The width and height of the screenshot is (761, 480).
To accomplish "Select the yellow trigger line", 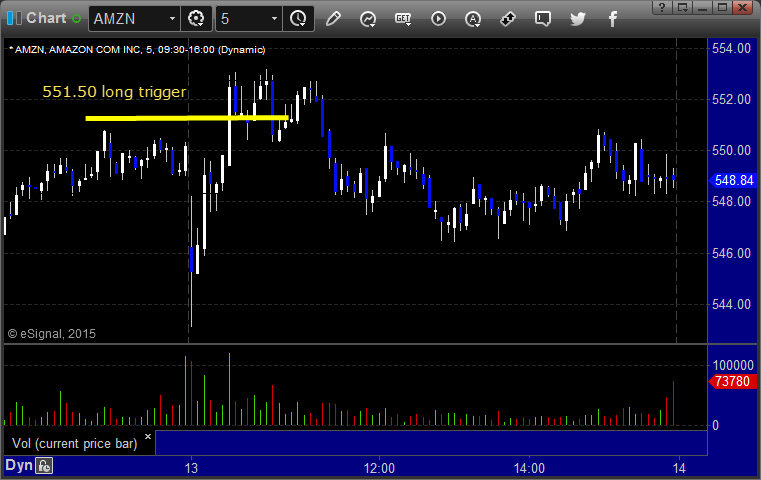I will tap(187, 118).
